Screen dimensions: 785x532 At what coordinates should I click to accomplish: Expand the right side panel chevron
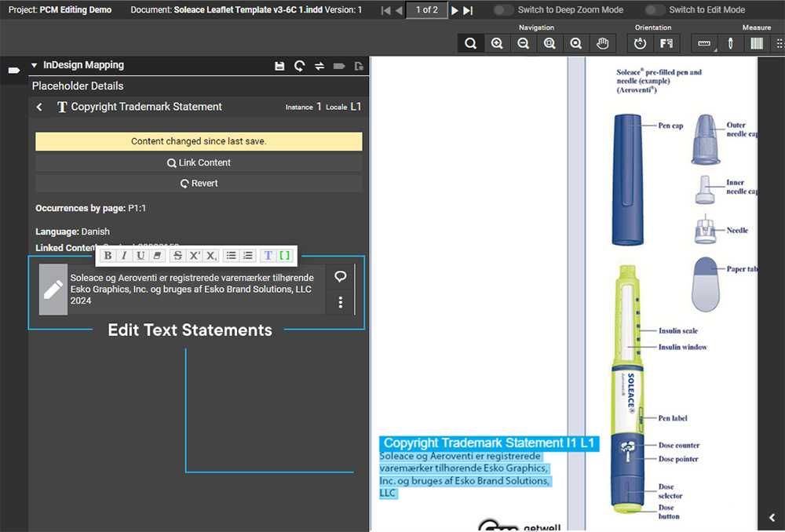(772, 517)
